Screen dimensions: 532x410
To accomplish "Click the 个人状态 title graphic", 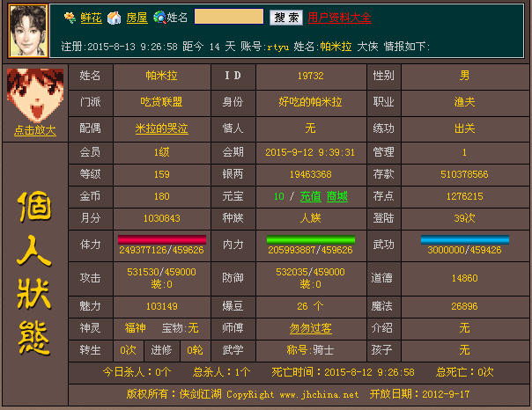I will click(x=34, y=274).
